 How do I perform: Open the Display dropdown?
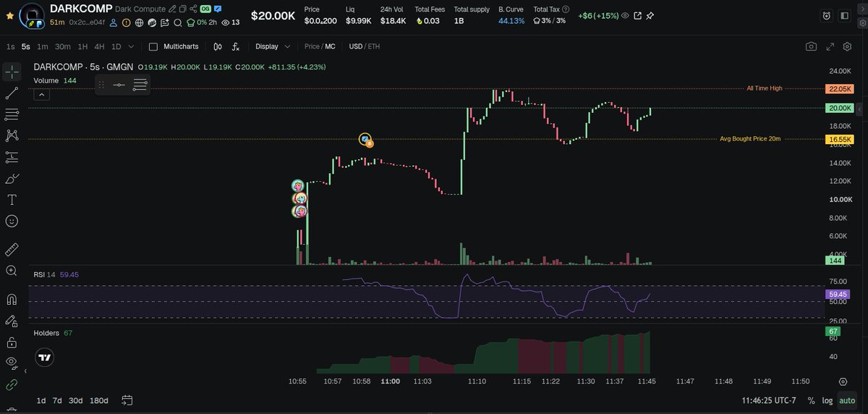[x=273, y=46]
